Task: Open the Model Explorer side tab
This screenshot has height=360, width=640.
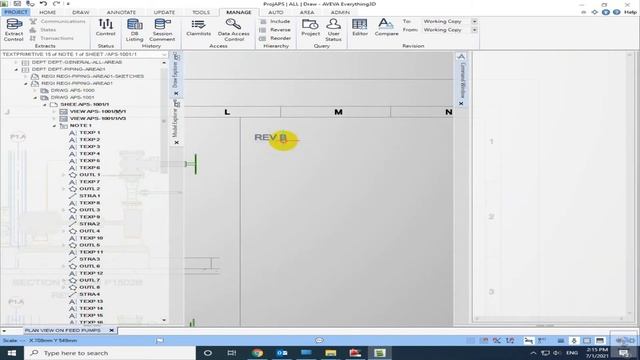Action: coord(176,122)
